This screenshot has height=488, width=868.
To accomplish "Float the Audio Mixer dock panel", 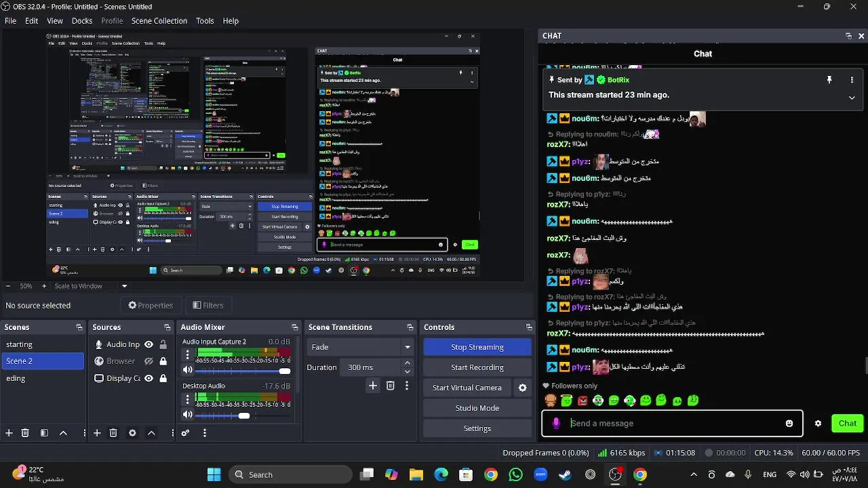I will 294,327.
